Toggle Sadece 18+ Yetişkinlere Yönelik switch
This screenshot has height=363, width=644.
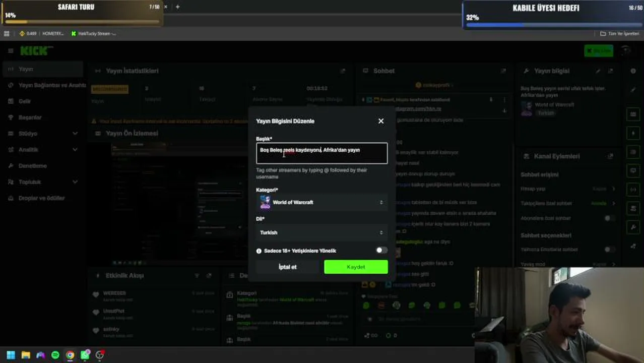[x=381, y=250]
